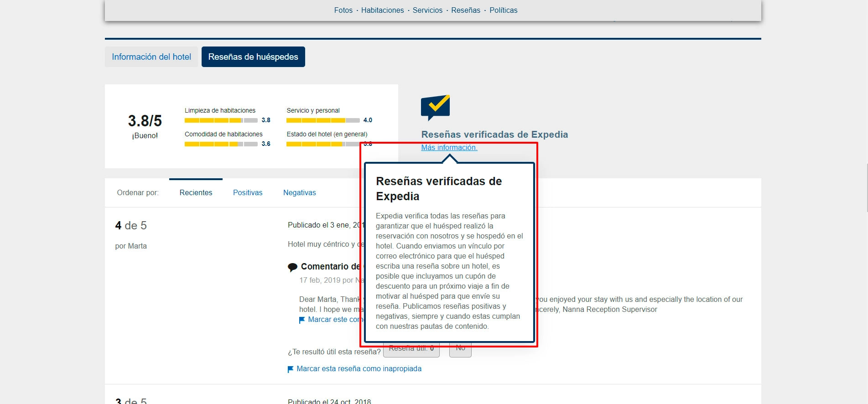Click the flag icon beside "Marcar este comentario"
Viewport: 868px width, 404px height.
pos(302,320)
